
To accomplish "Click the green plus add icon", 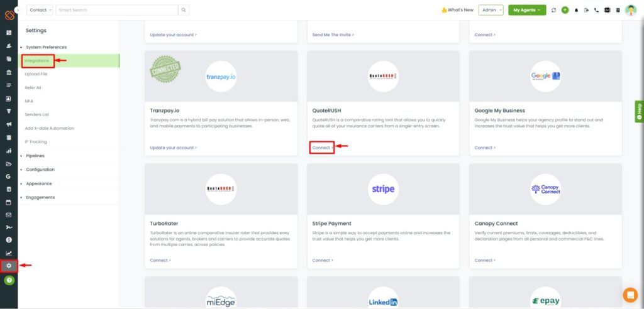I will (565, 10).
